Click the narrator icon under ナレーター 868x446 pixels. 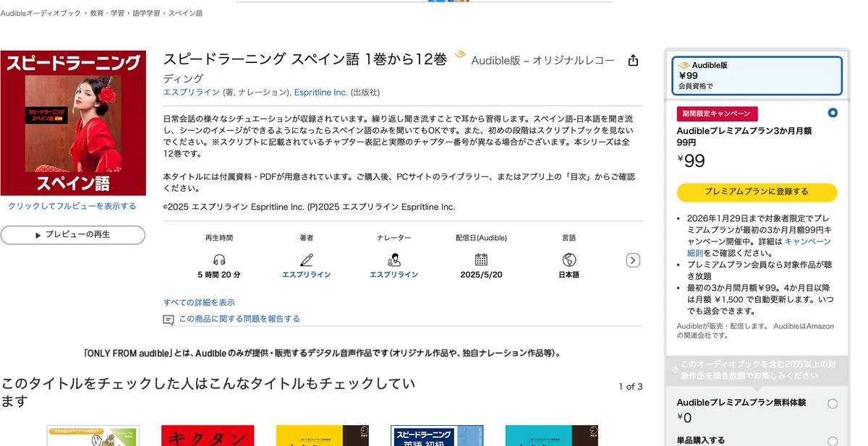394,260
